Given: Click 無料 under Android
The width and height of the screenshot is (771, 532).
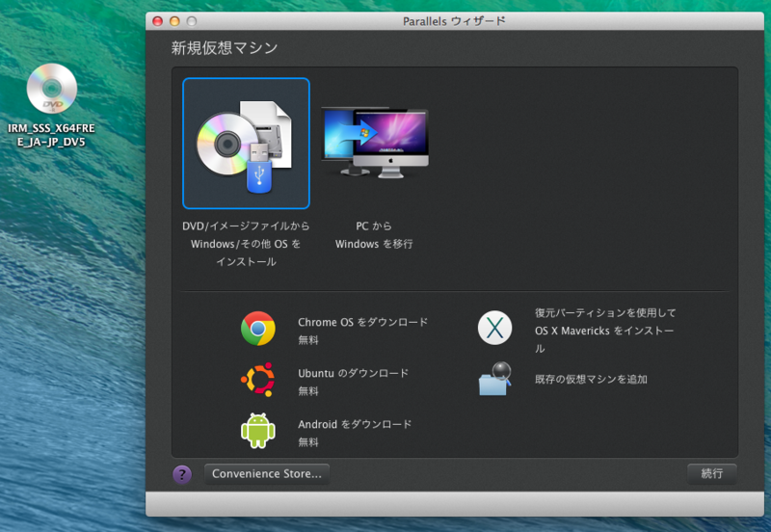Looking at the screenshot, I should coord(308,442).
